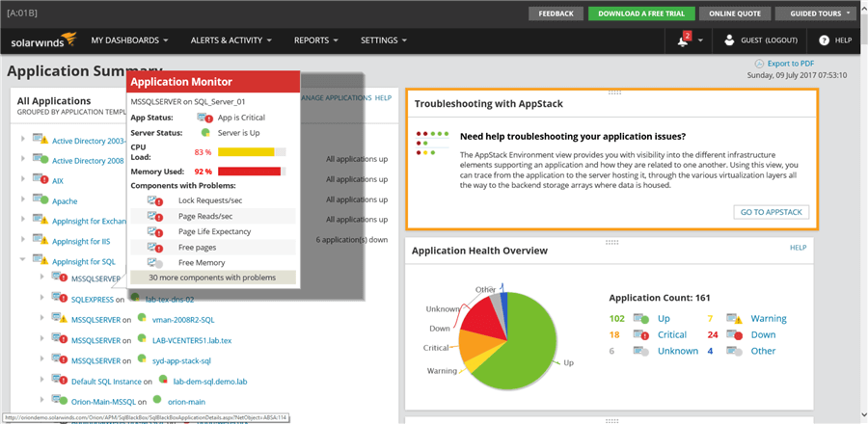Image resolution: width=868 pixels, height=424 pixels.
Task: Click the Online Quote button
Action: [734, 13]
